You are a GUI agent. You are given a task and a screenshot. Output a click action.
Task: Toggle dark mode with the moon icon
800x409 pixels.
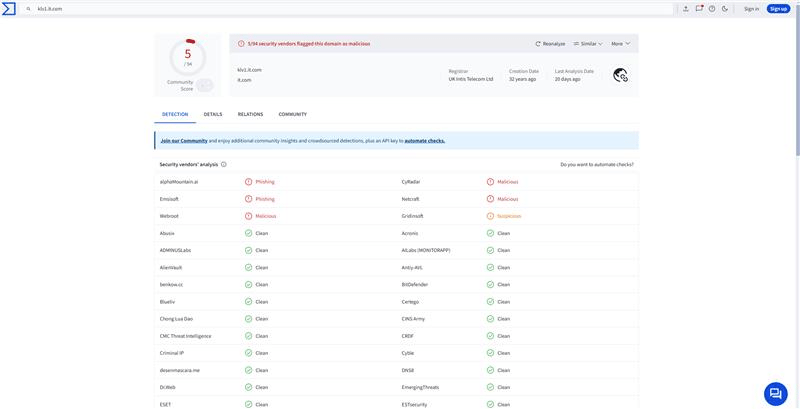[724, 9]
